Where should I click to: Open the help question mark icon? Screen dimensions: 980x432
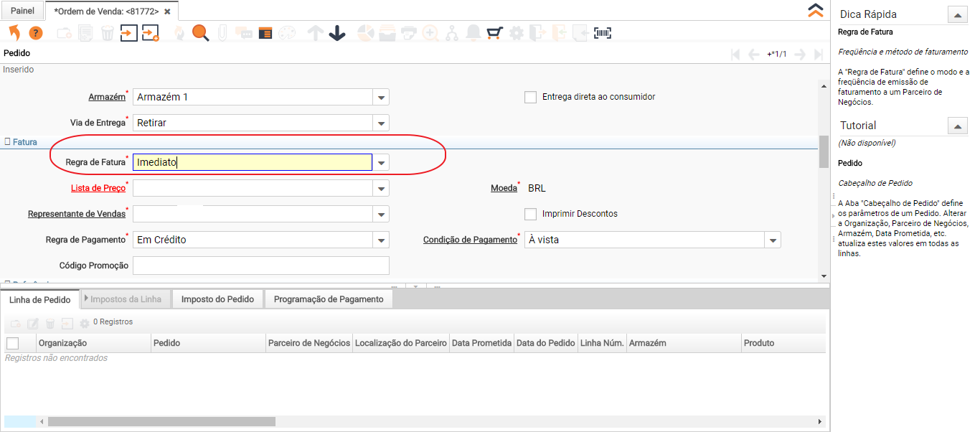click(x=35, y=33)
